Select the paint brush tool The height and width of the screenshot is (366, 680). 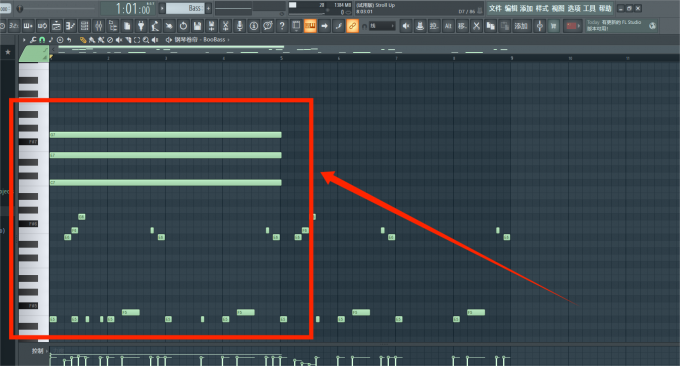[92, 39]
